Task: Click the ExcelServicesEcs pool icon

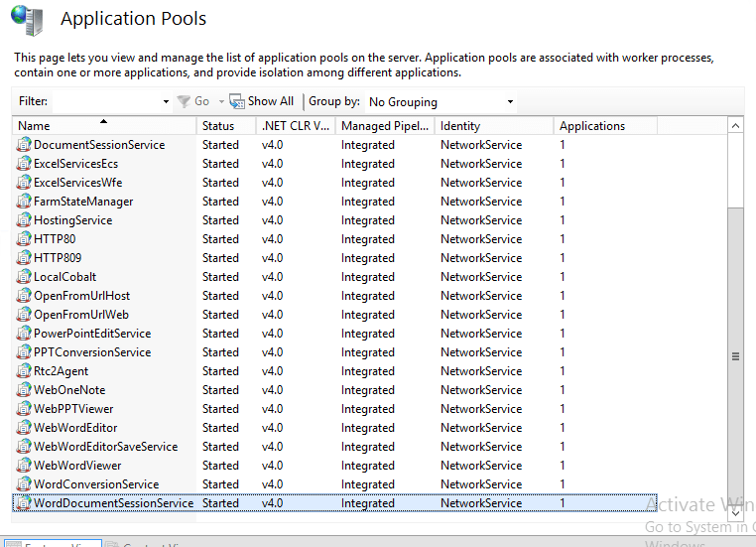Action: pos(24,164)
